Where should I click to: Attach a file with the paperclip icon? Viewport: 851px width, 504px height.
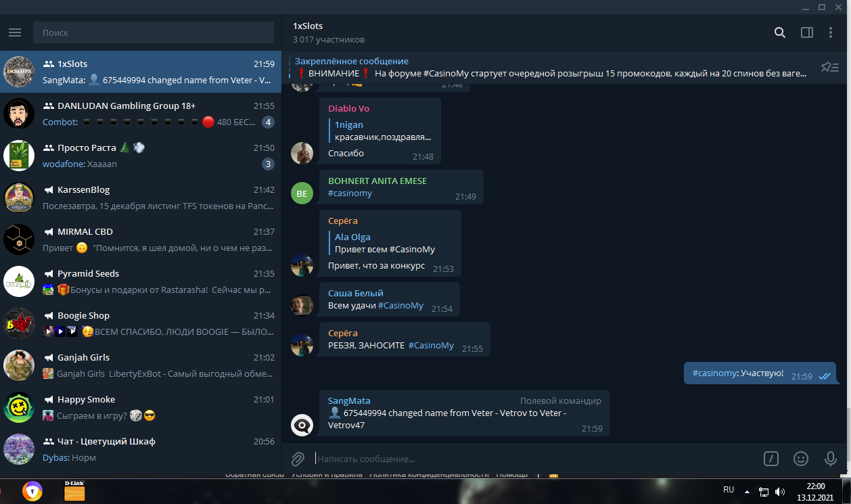pyautogui.click(x=298, y=459)
